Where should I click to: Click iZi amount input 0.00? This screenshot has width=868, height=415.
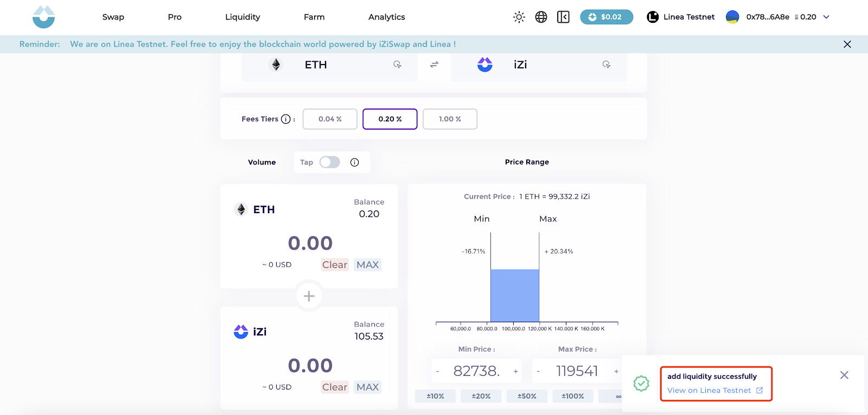[x=310, y=366]
